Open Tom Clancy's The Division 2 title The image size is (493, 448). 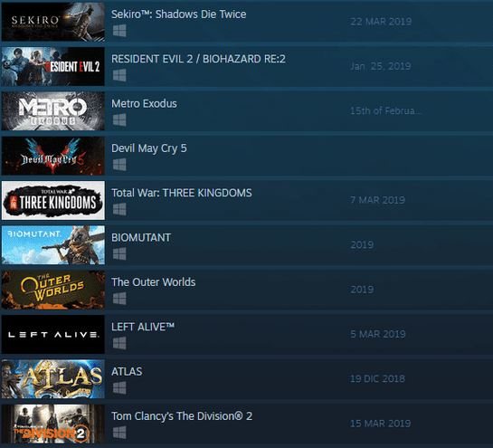(182, 416)
